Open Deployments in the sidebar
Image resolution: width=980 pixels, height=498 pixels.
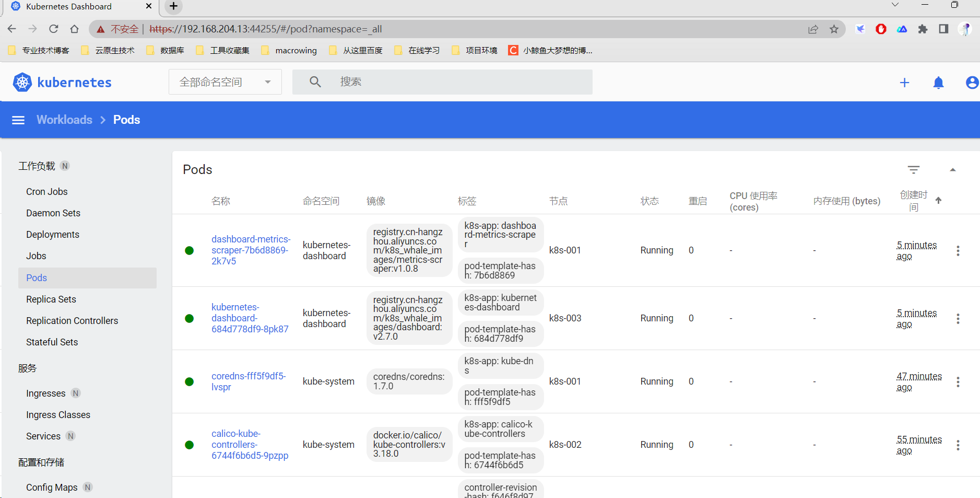pyautogui.click(x=53, y=235)
